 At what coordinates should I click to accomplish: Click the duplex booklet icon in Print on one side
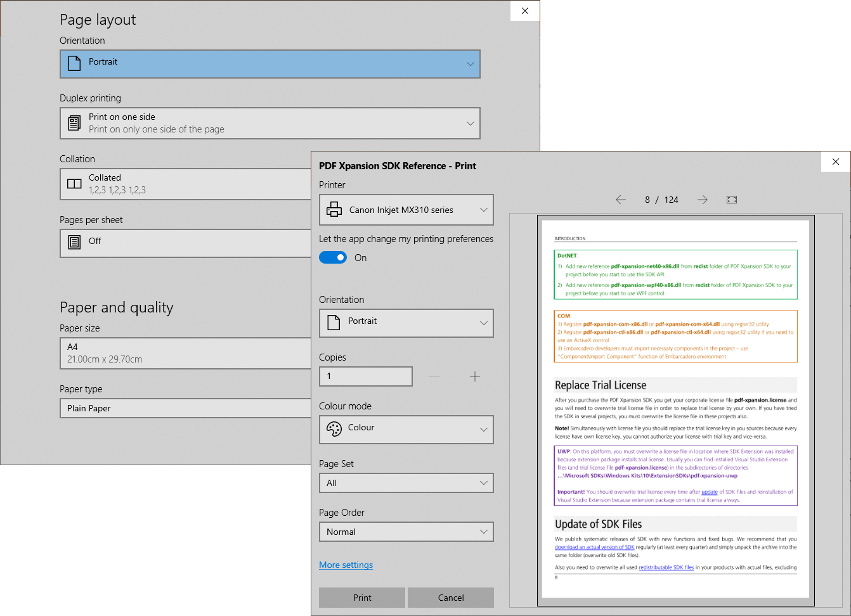(x=75, y=122)
